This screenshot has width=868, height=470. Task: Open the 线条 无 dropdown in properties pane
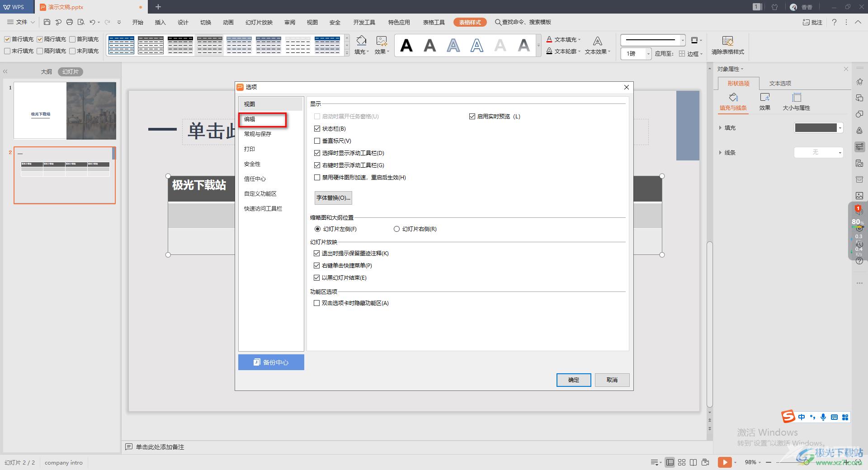819,152
